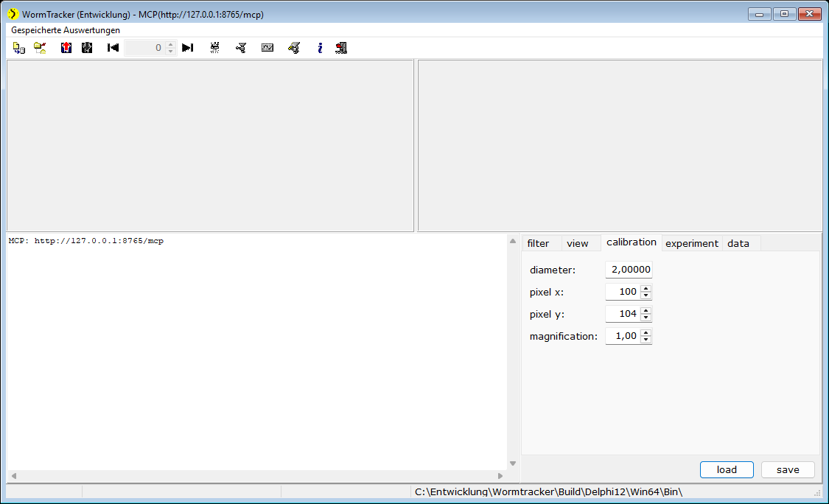Click the sieve-like toolbar icon after last-frame button
This screenshot has height=504, width=829.
[214, 48]
